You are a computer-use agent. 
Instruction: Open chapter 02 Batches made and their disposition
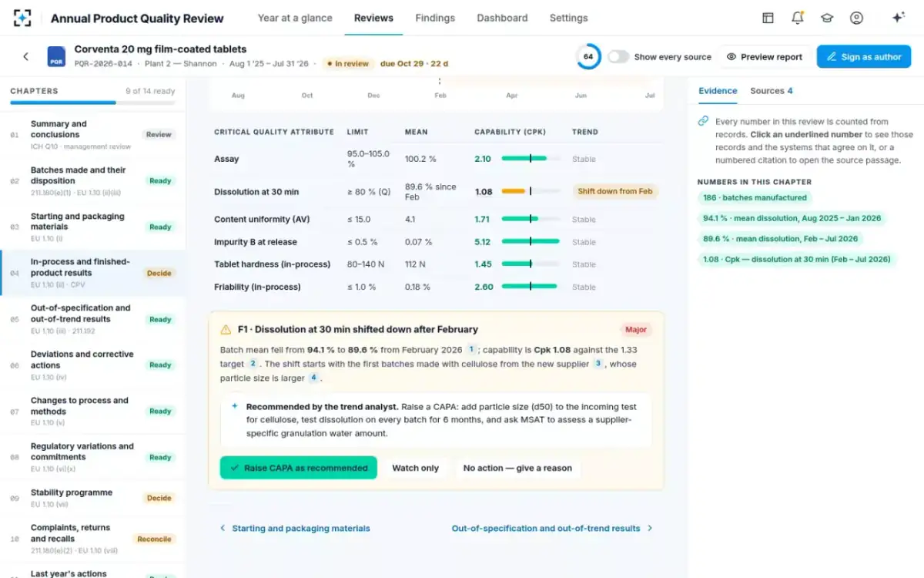click(92, 181)
